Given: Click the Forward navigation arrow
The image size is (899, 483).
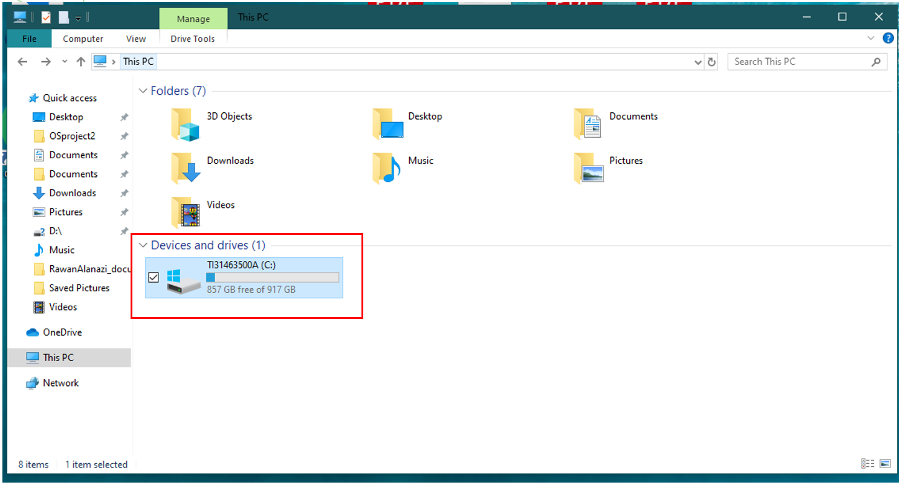Looking at the screenshot, I should [x=45, y=62].
